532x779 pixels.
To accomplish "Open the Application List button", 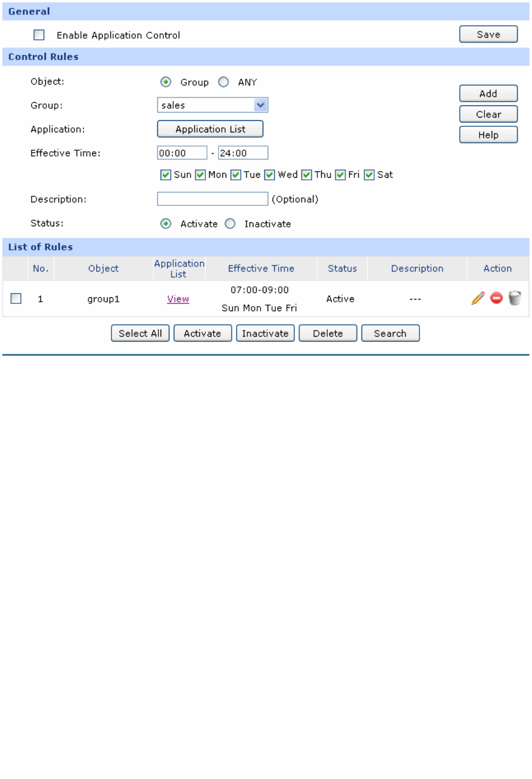I will pos(210,129).
